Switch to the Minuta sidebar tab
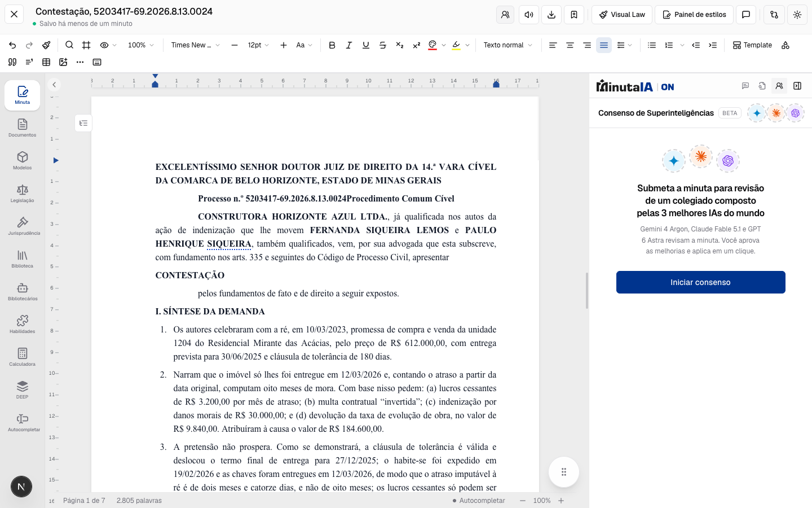The height and width of the screenshot is (508, 812). [x=23, y=95]
